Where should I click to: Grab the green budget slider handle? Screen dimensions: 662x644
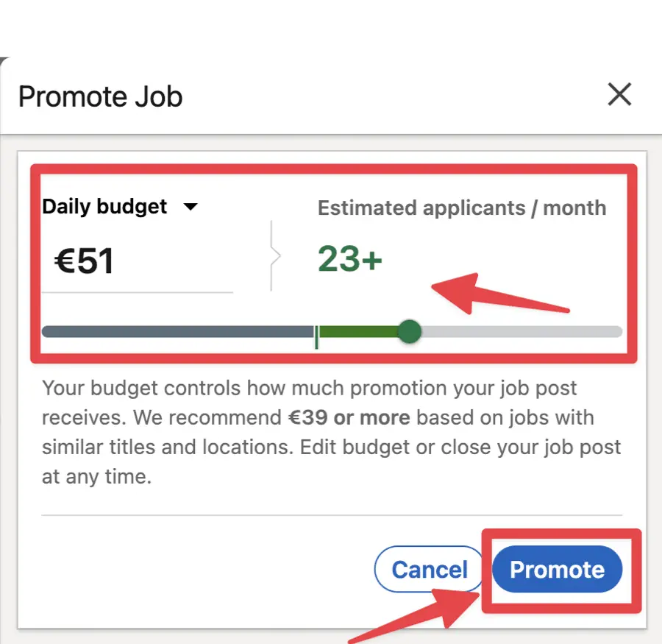click(409, 332)
